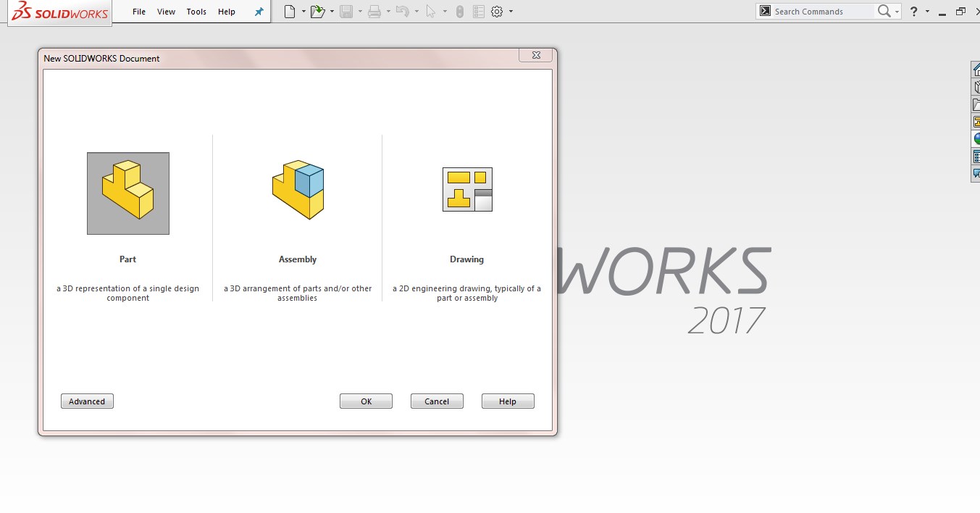Open the Appearances sphere task pane tab

[976, 139]
